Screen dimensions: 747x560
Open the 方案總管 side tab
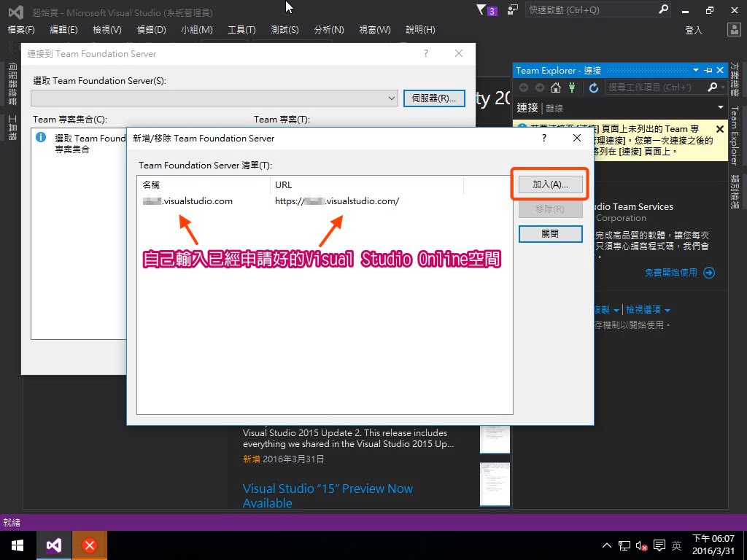[735, 79]
